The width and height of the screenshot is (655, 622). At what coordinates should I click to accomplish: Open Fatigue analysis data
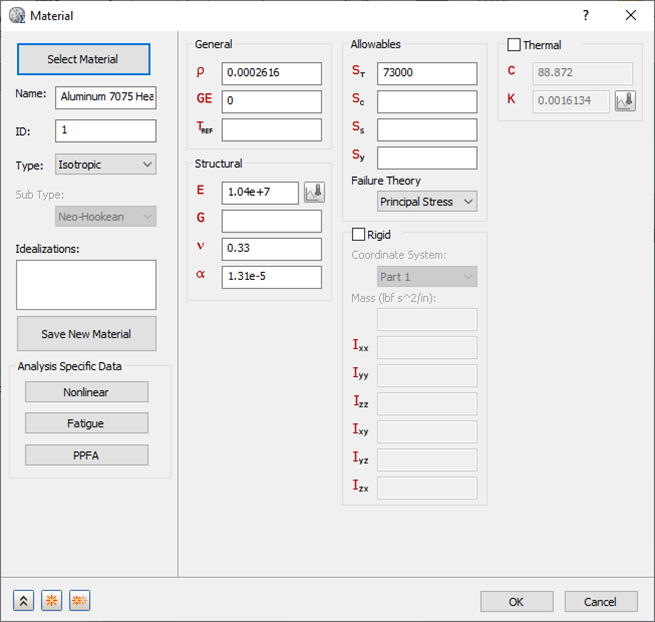pos(86,423)
